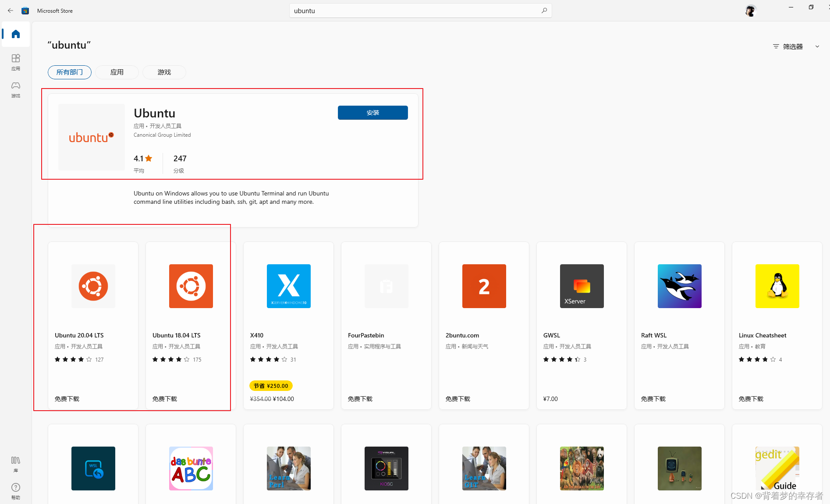Click the 节省 ¥250.00 badge on X410
Screen dimensions: 830x504
(x=271, y=386)
